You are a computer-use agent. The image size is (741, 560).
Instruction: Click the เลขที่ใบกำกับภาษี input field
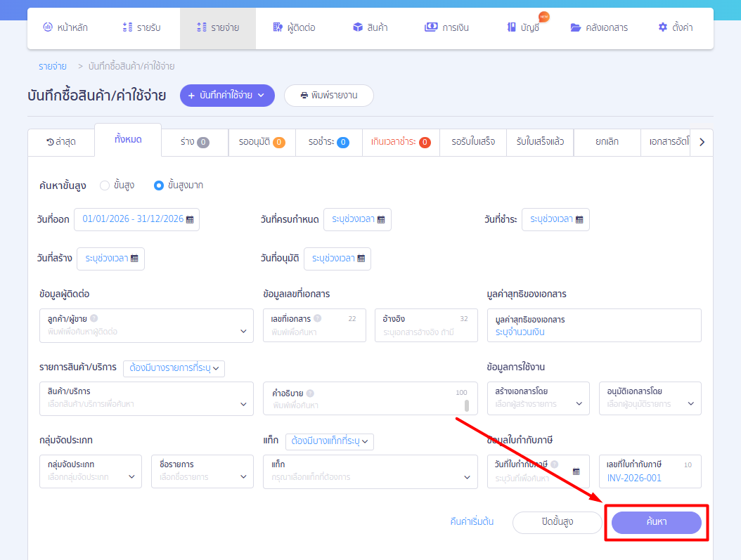pos(650,471)
